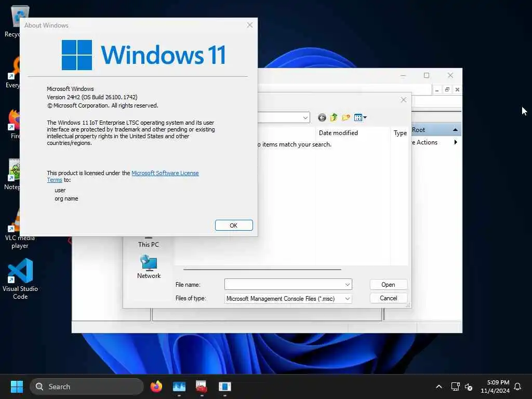Open Everything search desktop shortcut
Screen dimensions: 532x399
[x=13, y=73]
